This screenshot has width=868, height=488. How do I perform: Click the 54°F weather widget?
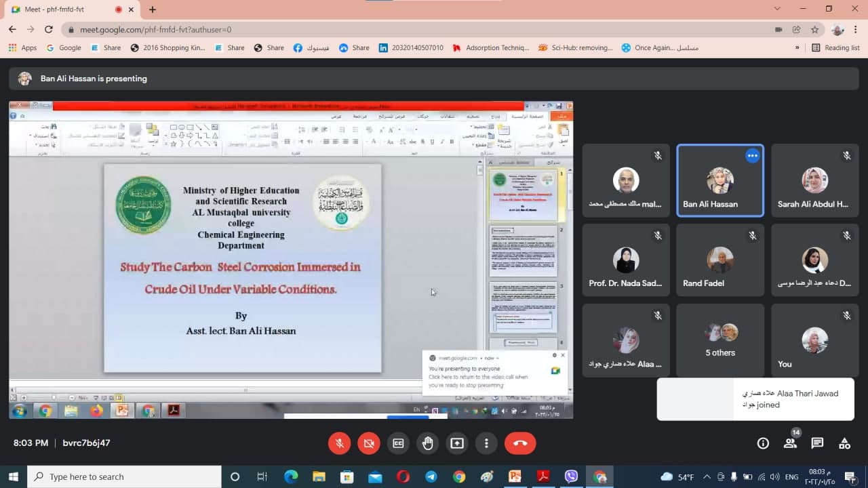[x=677, y=476]
